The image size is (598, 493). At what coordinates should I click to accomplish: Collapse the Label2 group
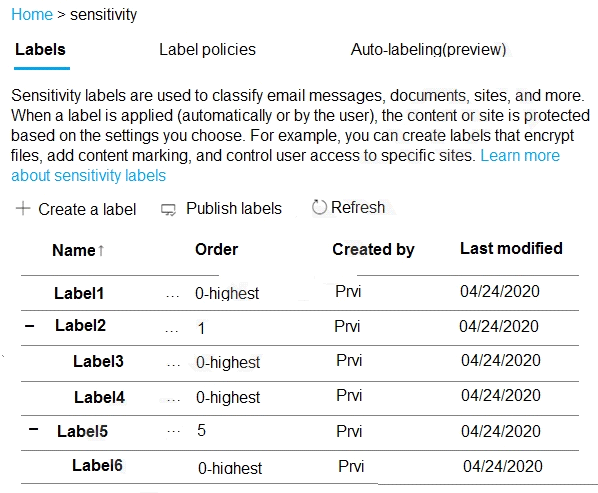point(29,326)
